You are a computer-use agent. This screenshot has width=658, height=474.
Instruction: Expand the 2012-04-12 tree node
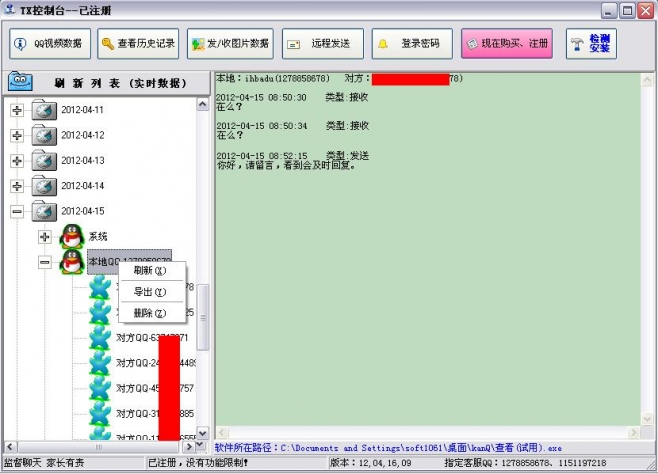[17, 135]
